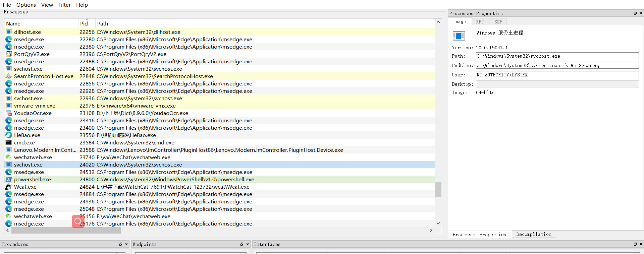
Task: Click the empty Desktop field
Action: 557,84
